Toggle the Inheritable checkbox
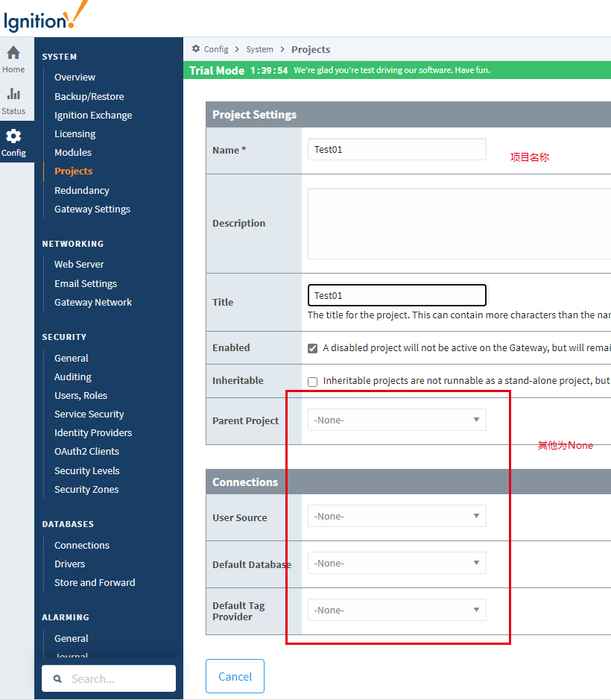The width and height of the screenshot is (611, 700). (x=312, y=382)
